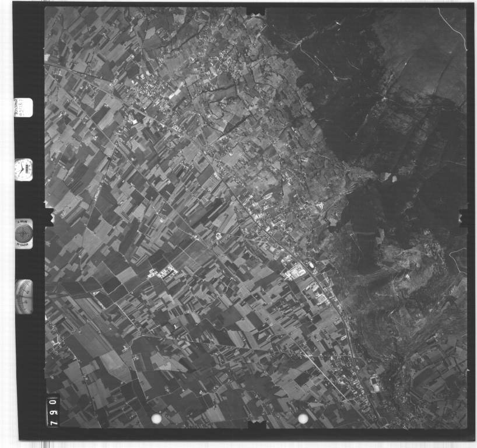Click the handwritten label tag above the clock
This screenshot has width=477, height=448.
(23, 107)
